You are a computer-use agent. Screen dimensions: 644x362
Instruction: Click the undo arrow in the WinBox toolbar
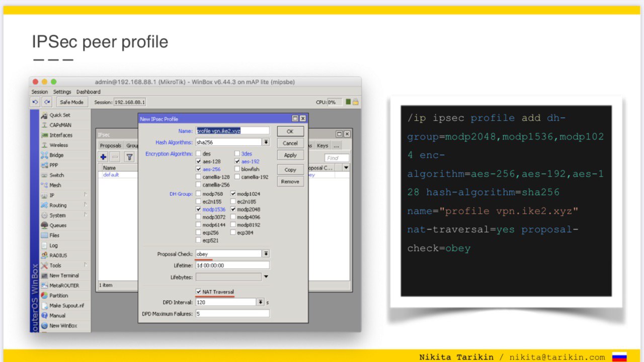pos(35,102)
